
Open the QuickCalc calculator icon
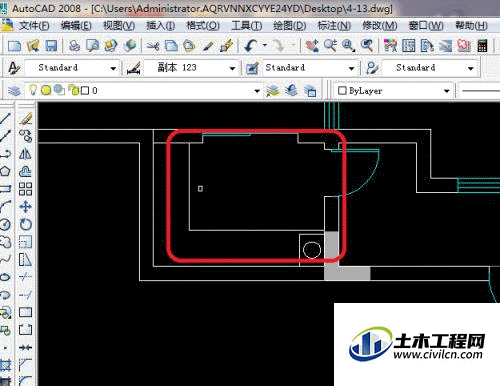click(x=482, y=46)
